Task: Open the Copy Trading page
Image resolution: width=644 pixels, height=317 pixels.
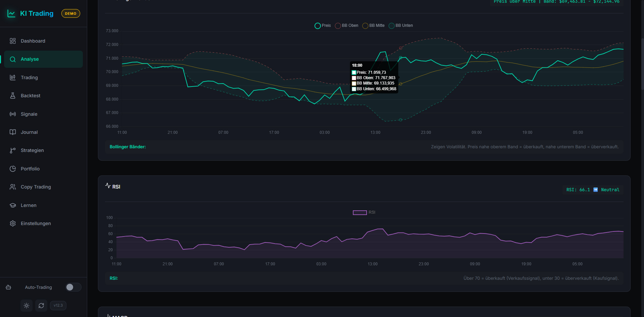Action: tap(36, 187)
